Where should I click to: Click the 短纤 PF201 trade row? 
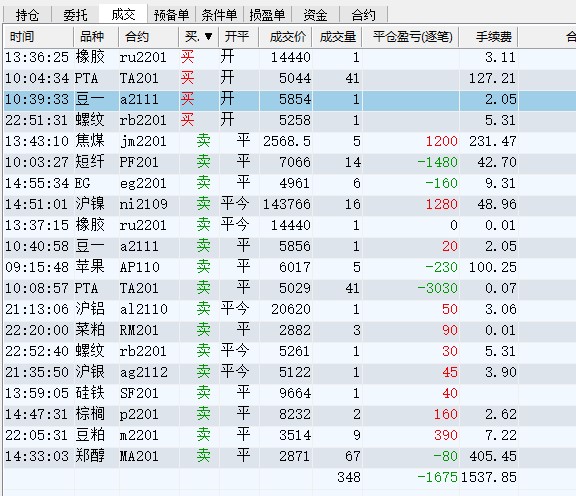(290, 162)
